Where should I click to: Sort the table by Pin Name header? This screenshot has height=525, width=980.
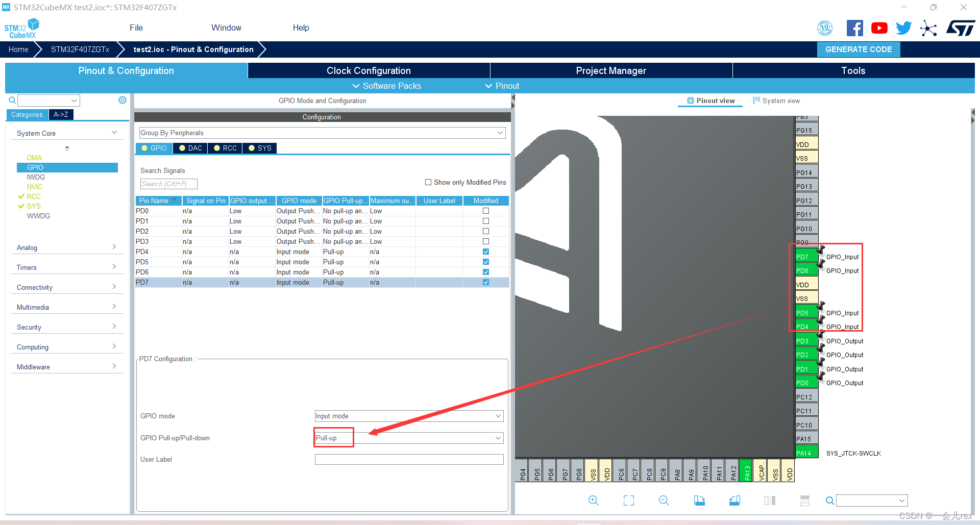pos(158,201)
